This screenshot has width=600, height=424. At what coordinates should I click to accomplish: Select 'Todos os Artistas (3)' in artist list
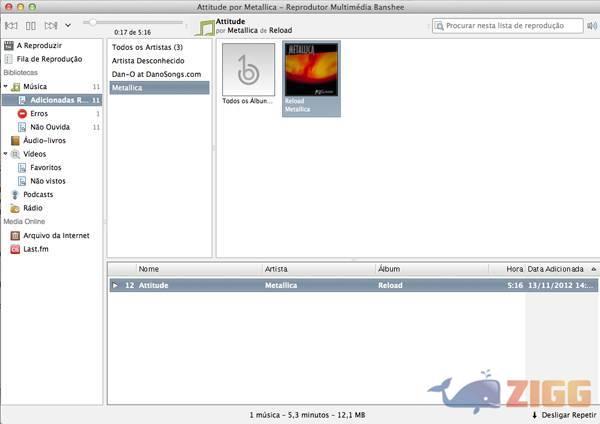pyautogui.click(x=147, y=47)
